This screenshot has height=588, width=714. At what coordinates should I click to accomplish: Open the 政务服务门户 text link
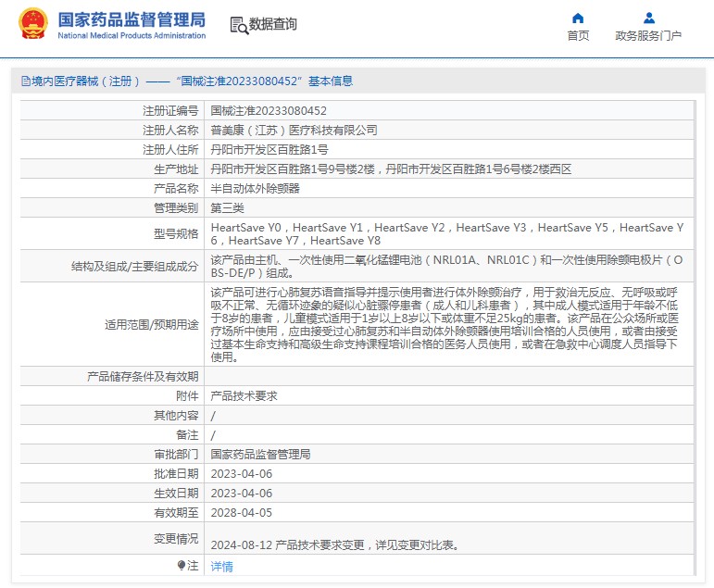648,36
